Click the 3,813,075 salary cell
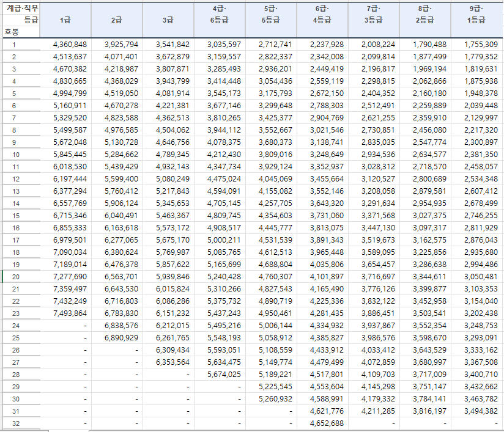This screenshot has height=432, width=504. 323,227
